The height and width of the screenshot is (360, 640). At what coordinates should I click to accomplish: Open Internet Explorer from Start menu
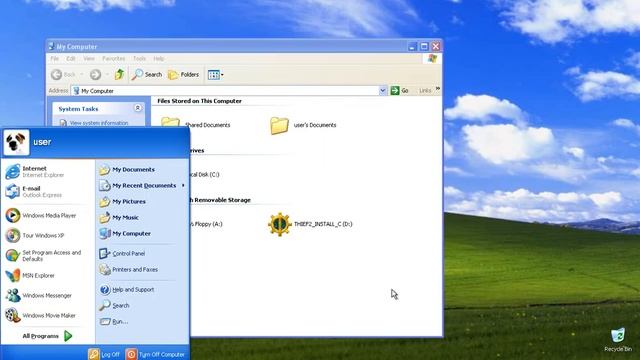(35, 171)
